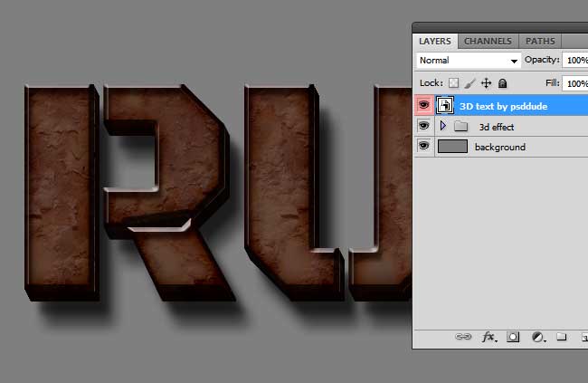The height and width of the screenshot is (383, 588).
Task: Open the fx layer style menu
Action: pos(488,337)
